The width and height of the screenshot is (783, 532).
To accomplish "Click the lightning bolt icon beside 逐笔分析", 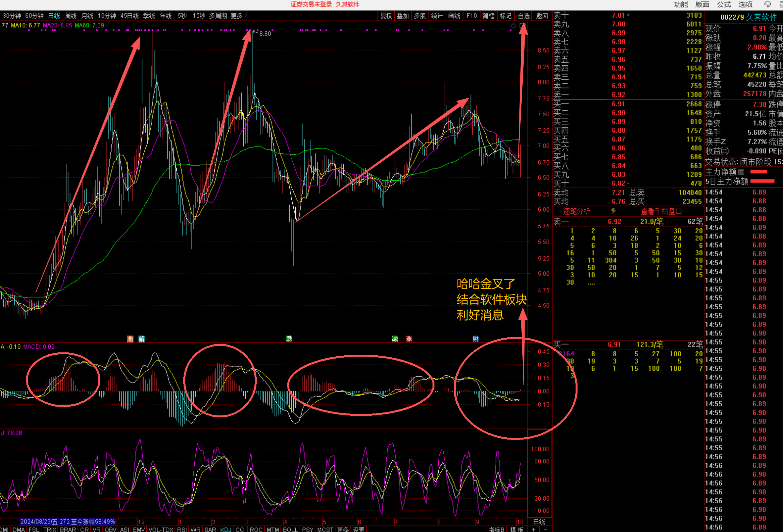I will point(613,211).
